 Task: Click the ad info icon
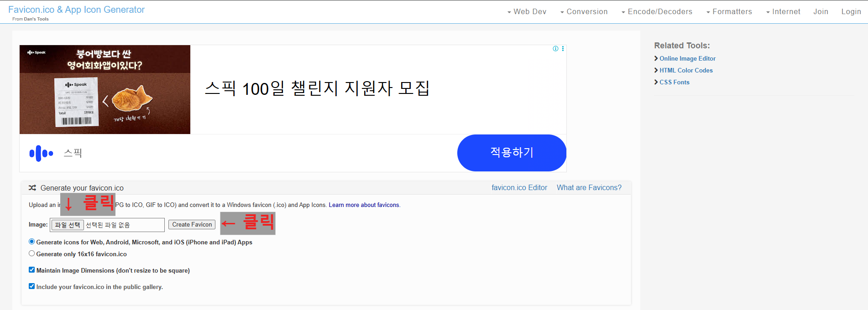[555, 49]
